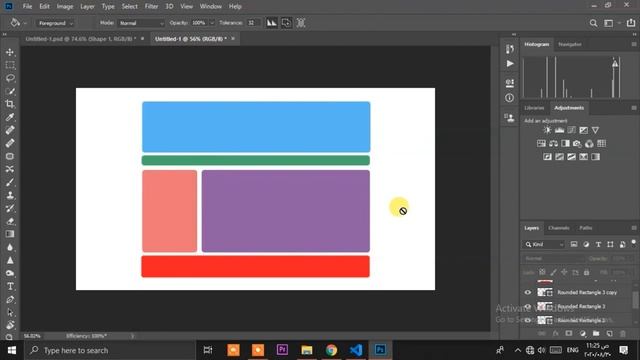Screen dimensions: 640x360
Task: Open the layer Kind filter dropdown
Action: [544, 244]
